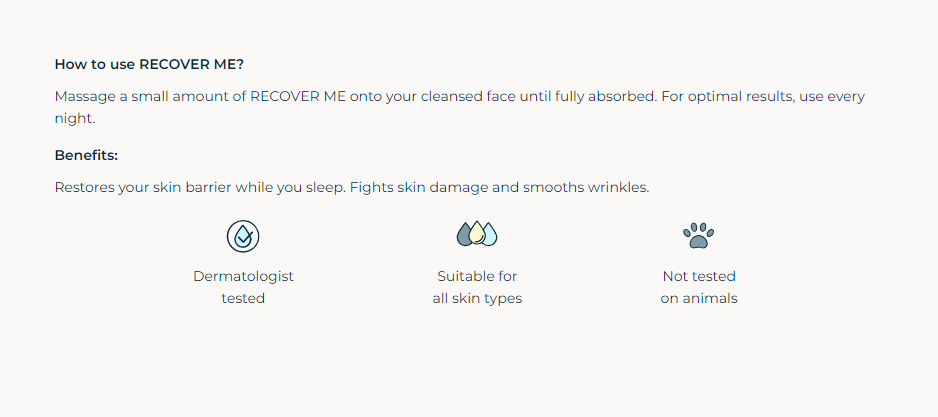Click the "How to use RECOVER ME?" heading

click(x=149, y=64)
